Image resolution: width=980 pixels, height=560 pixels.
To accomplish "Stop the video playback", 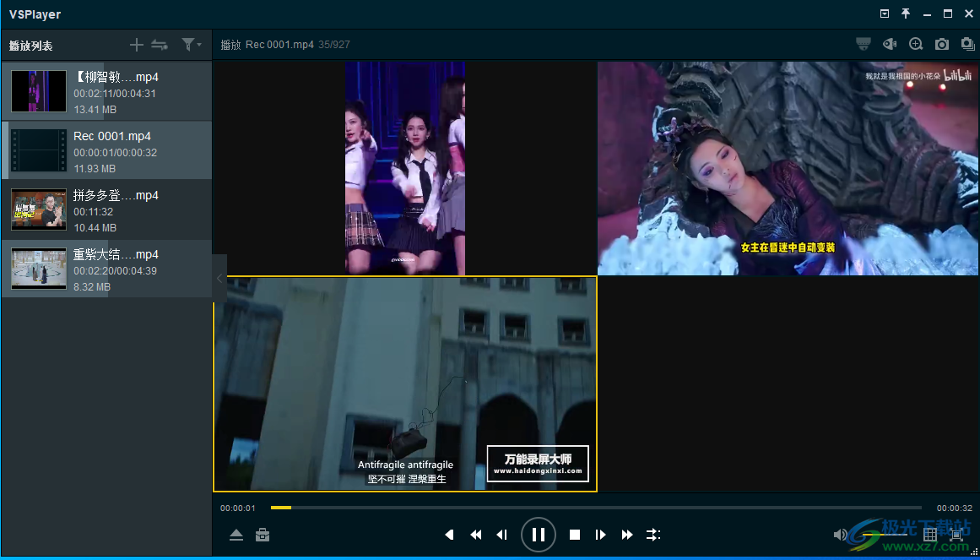I will point(575,535).
